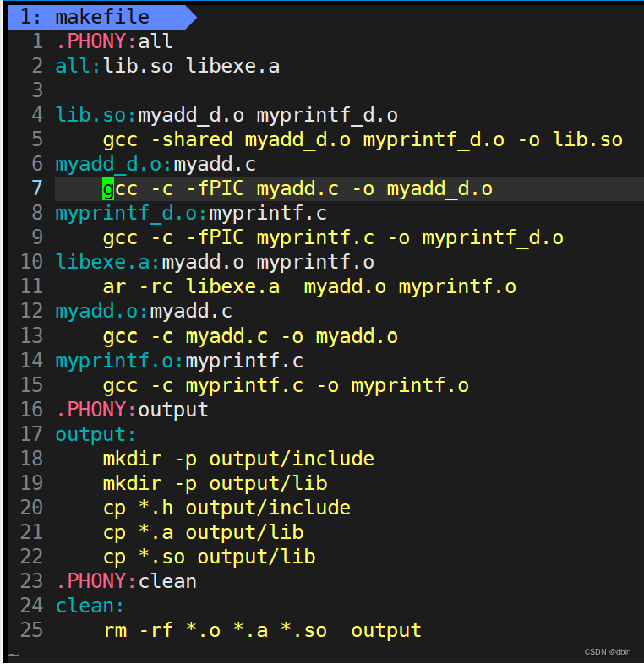Image resolution: width=644 pixels, height=664 pixels.
Task: Click 'rm -rf *.o *.a *.so output' line
Action: (263, 630)
